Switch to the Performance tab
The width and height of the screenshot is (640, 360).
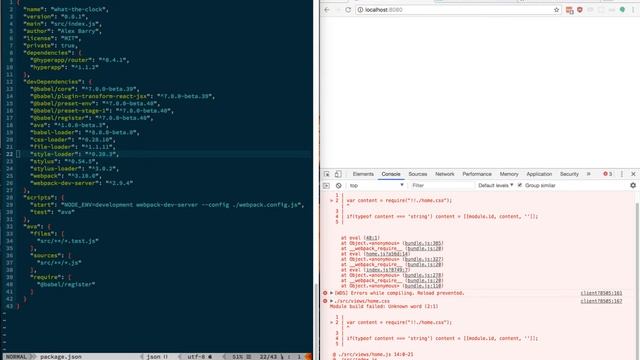coord(477,174)
